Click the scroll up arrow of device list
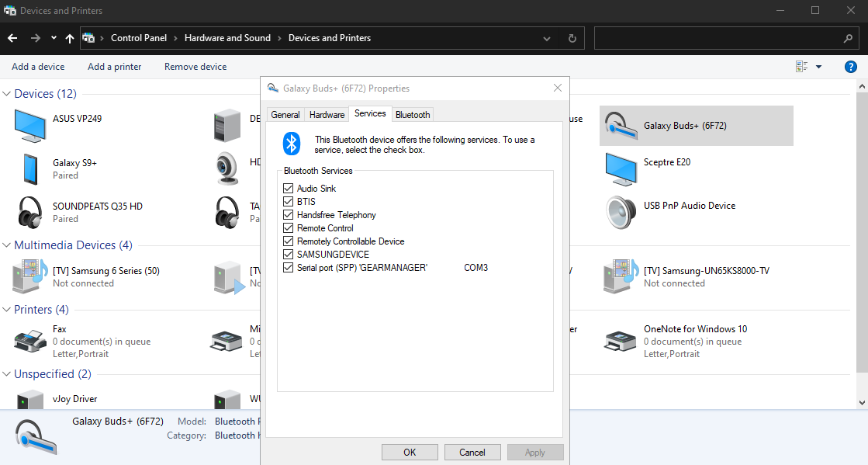Image resolution: width=868 pixels, height=465 pixels. click(862, 86)
